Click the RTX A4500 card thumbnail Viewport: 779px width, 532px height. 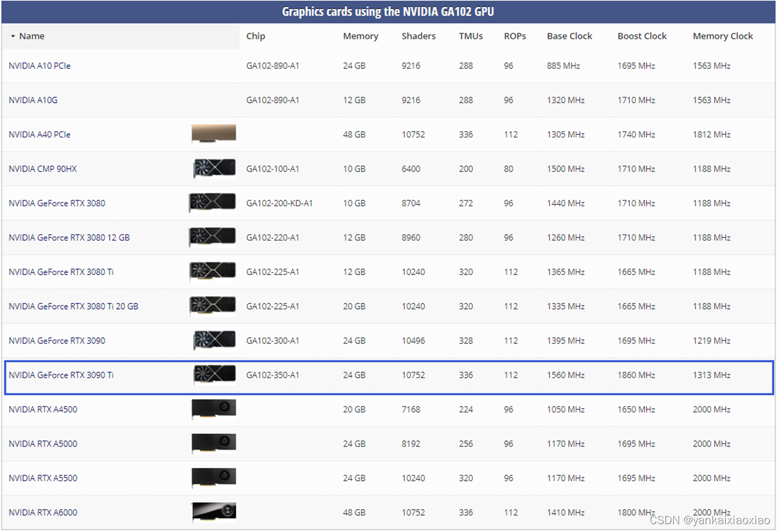tap(213, 409)
